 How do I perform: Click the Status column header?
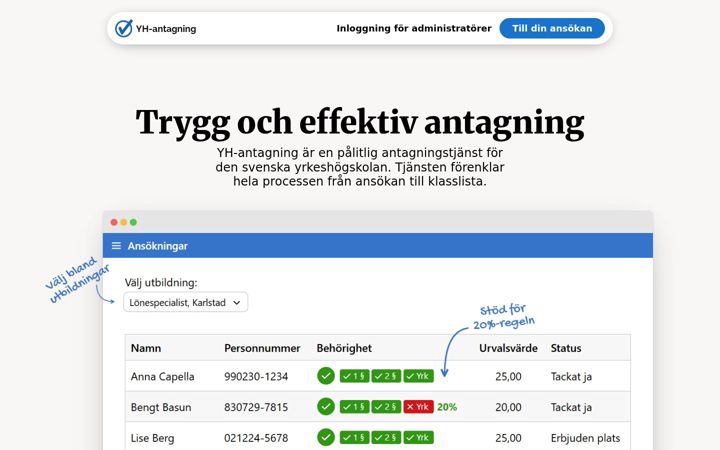(x=566, y=348)
